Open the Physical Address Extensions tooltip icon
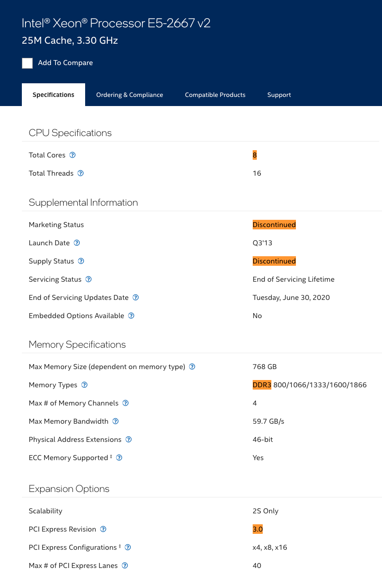This screenshot has width=382, height=588. (x=128, y=439)
